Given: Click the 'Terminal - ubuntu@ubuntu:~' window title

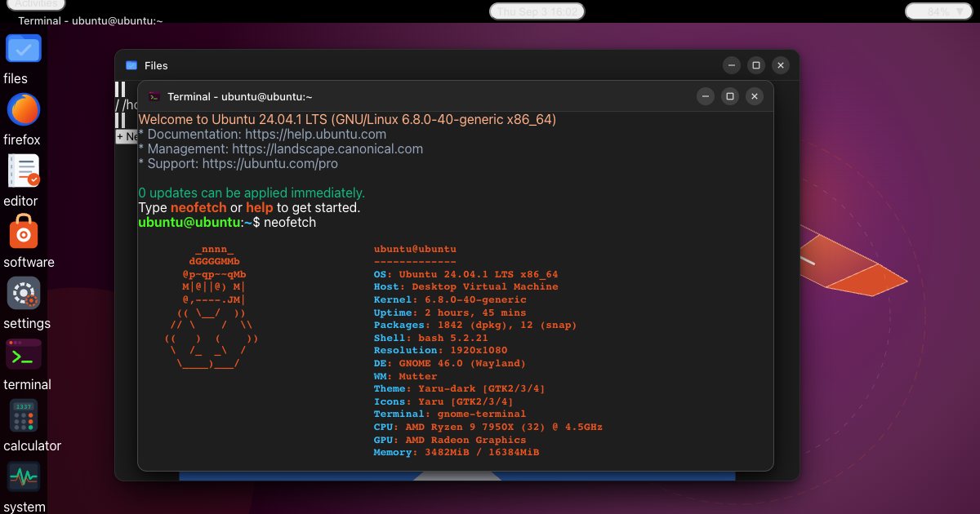Looking at the screenshot, I should tap(240, 96).
